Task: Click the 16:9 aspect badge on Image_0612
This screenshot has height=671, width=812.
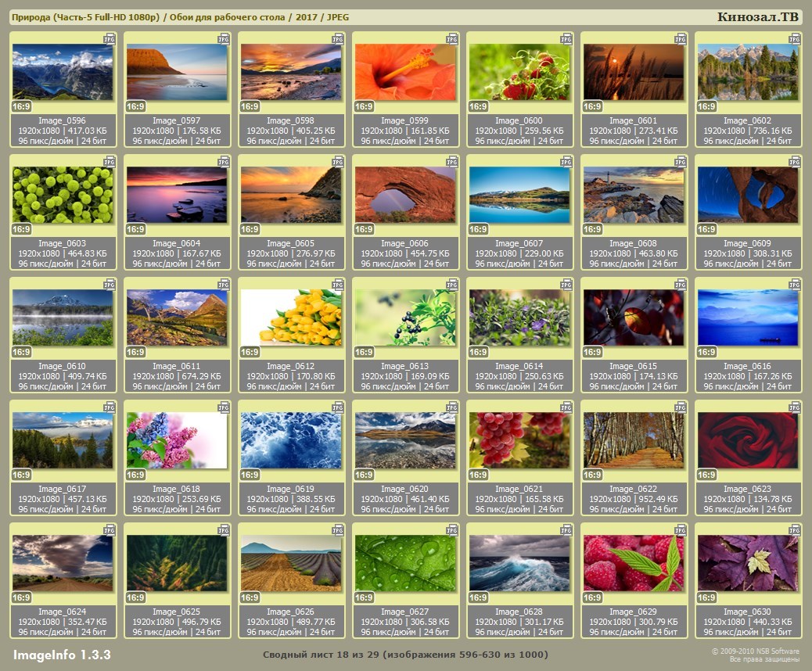Action: pyautogui.click(x=250, y=352)
